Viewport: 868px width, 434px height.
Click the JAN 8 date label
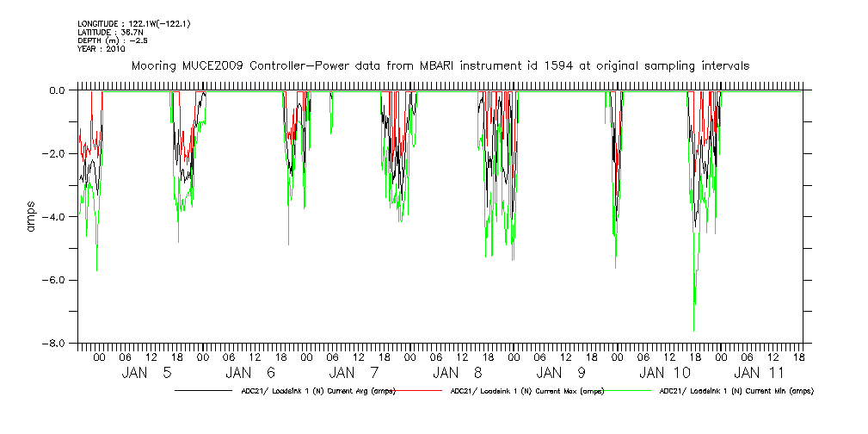(459, 373)
